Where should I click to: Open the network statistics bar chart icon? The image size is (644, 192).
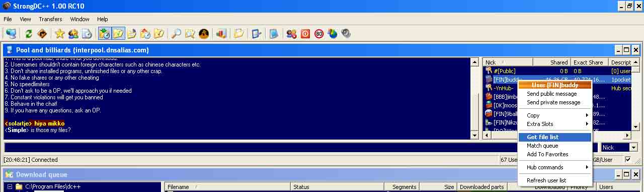221,33
